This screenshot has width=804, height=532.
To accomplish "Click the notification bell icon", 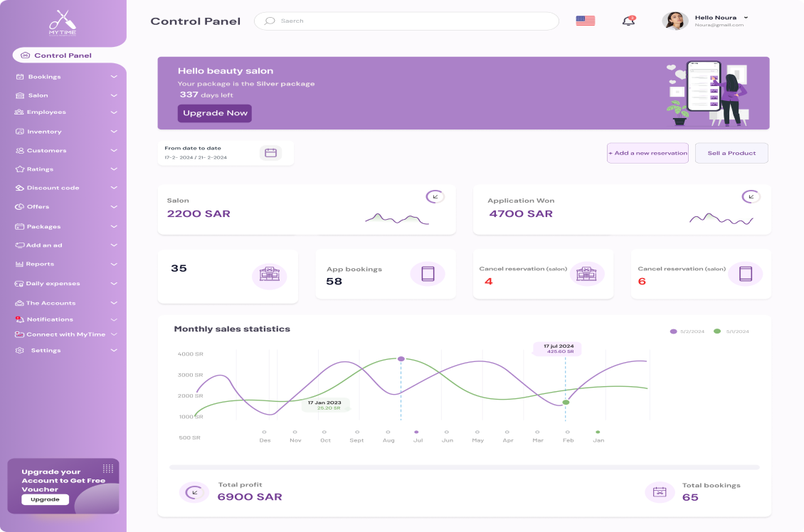I will 628,21.
